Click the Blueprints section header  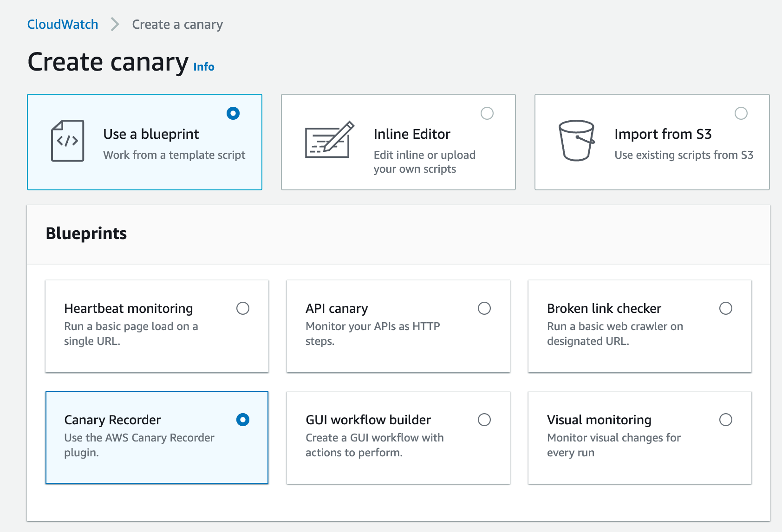[x=86, y=234]
